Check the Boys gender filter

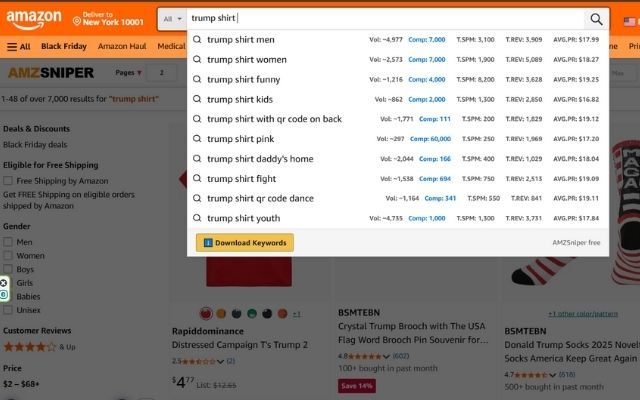click(8, 269)
